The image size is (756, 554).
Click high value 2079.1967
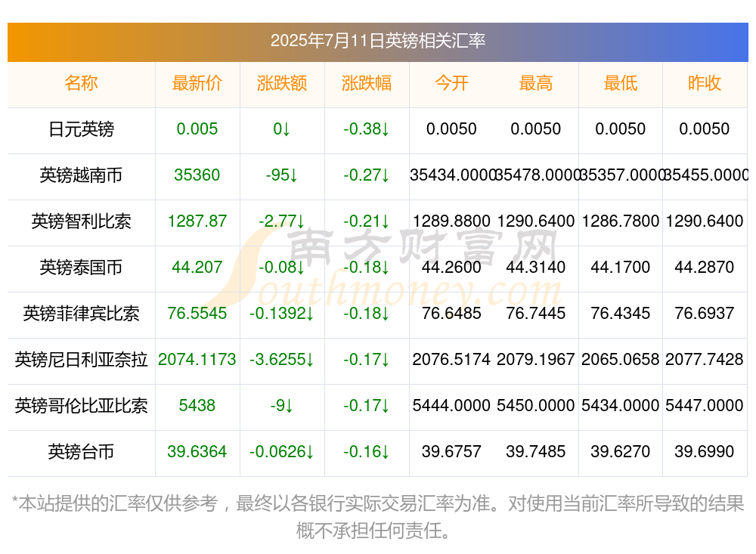tap(536, 360)
